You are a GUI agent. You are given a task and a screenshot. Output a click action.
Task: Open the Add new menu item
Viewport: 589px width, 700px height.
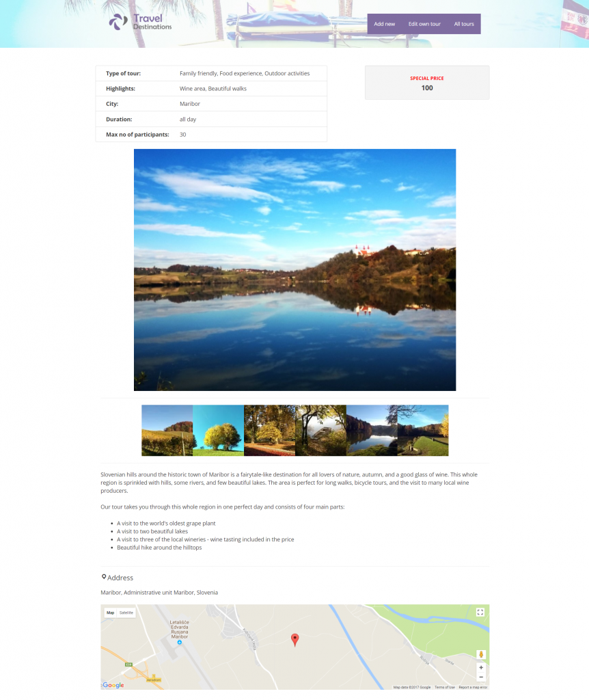(x=384, y=24)
